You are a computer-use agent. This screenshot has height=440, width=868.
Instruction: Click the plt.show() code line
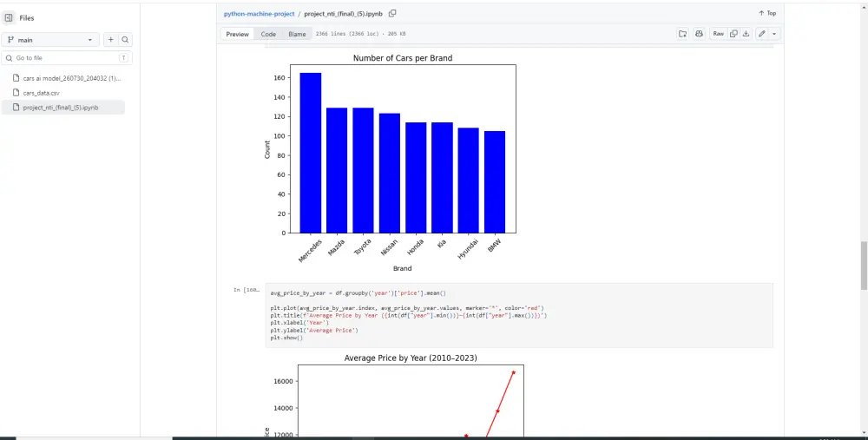pyautogui.click(x=286, y=338)
